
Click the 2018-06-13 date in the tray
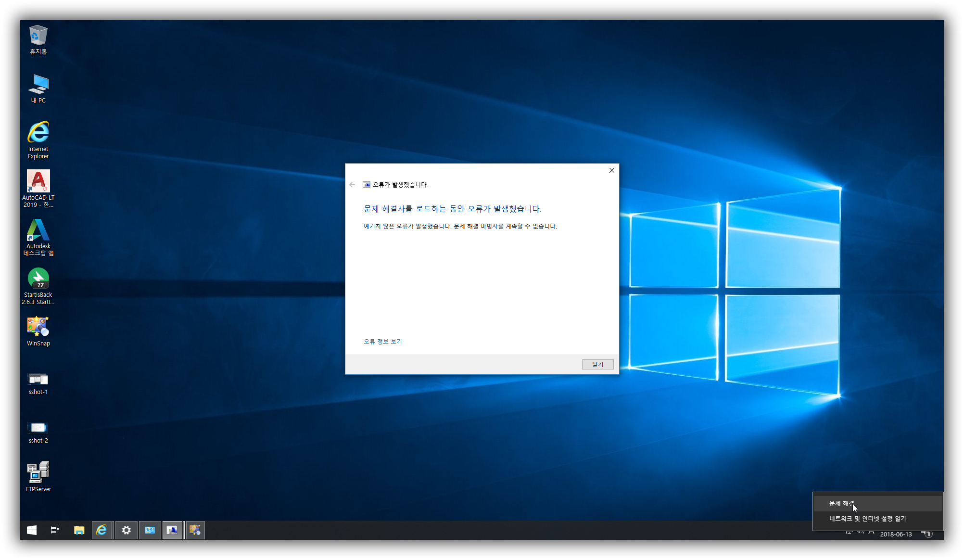pyautogui.click(x=896, y=535)
